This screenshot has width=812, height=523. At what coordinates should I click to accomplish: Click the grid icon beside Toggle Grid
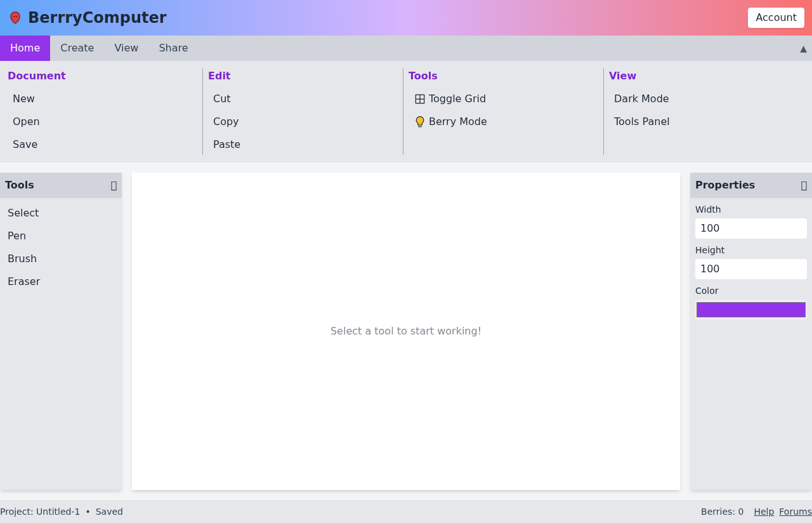point(420,98)
